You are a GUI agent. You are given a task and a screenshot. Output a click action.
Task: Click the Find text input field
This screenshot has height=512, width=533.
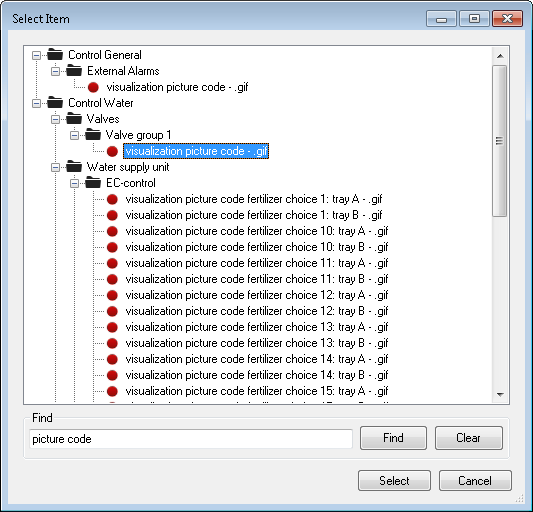click(191, 439)
